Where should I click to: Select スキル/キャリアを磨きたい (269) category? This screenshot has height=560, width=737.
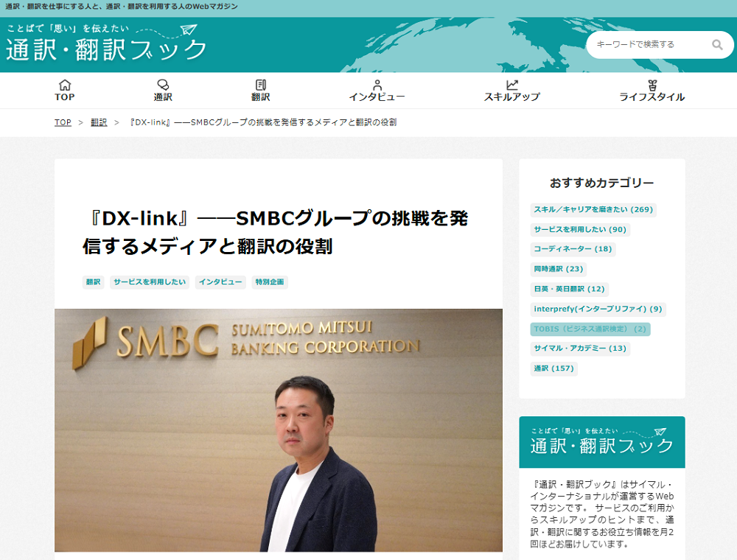(x=593, y=209)
